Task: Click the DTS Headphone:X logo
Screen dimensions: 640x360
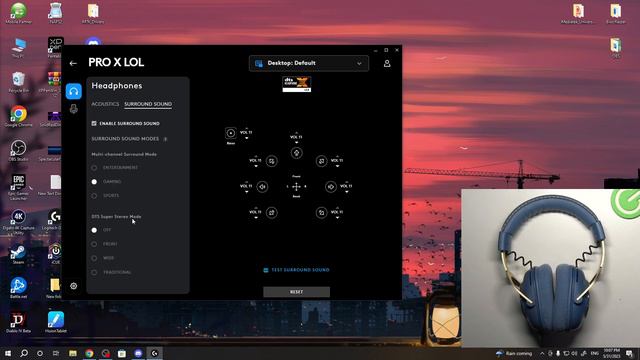Action: coord(297,84)
